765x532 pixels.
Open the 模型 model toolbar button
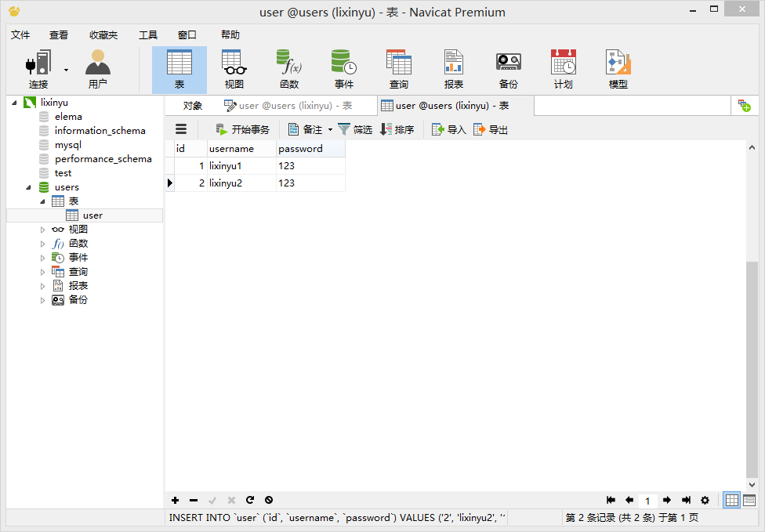(618, 70)
